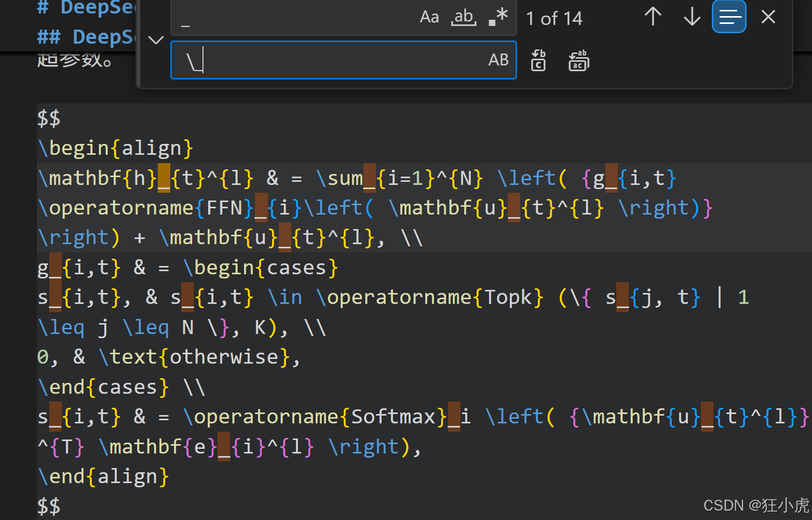Click the \begin{cases} text

tap(261, 268)
